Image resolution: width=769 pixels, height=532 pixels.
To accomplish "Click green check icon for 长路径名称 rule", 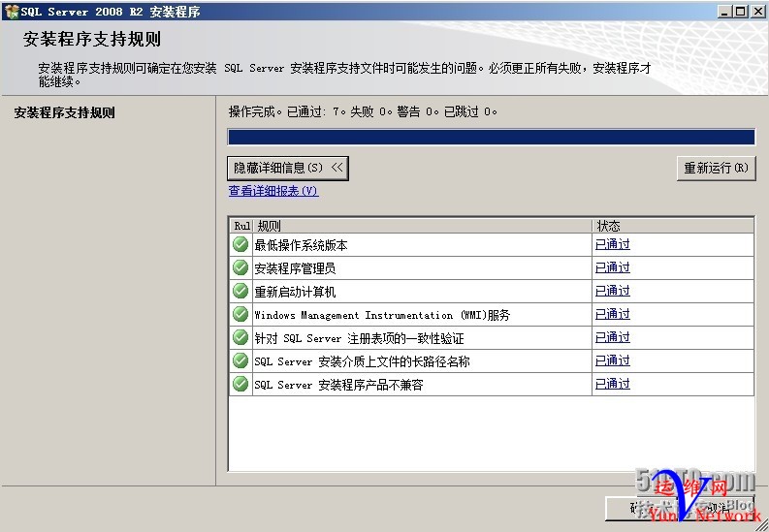I will 240,360.
